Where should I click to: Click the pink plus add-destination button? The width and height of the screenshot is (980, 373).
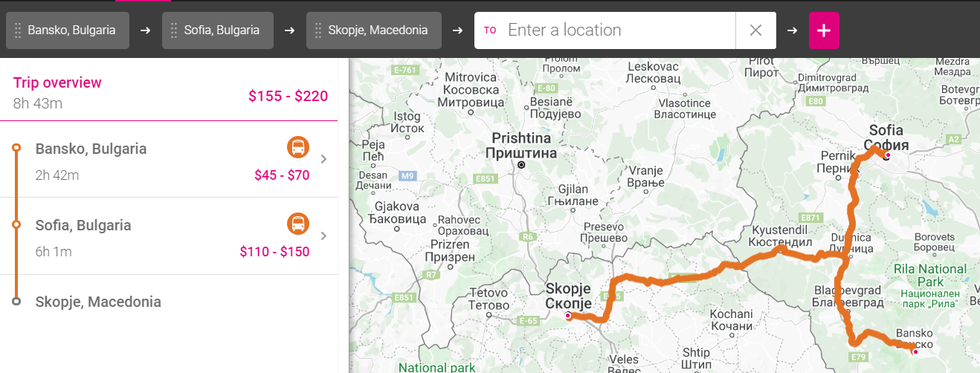pos(824,30)
